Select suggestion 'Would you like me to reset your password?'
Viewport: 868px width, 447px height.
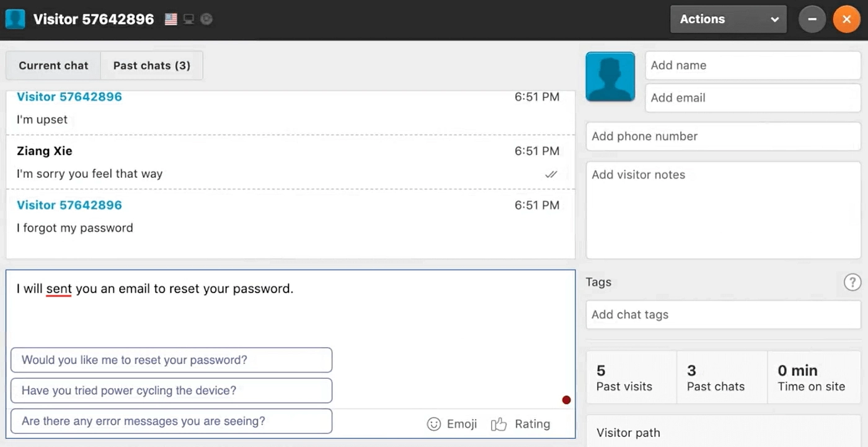click(x=171, y=360)
